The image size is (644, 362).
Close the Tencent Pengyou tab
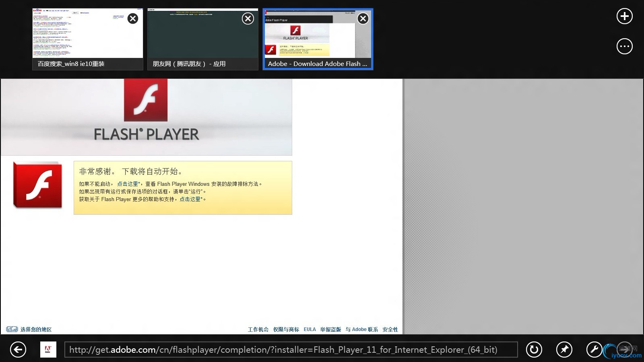click(x=248, y=19)
